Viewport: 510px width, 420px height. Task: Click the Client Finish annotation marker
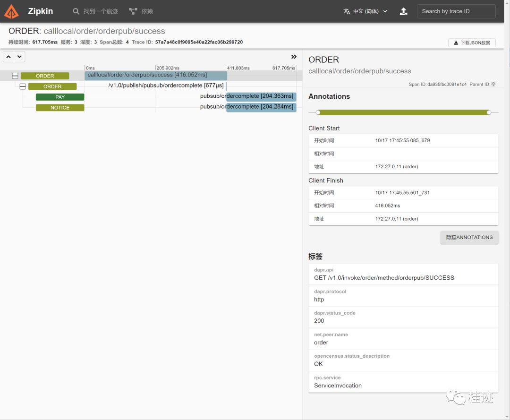489,112
